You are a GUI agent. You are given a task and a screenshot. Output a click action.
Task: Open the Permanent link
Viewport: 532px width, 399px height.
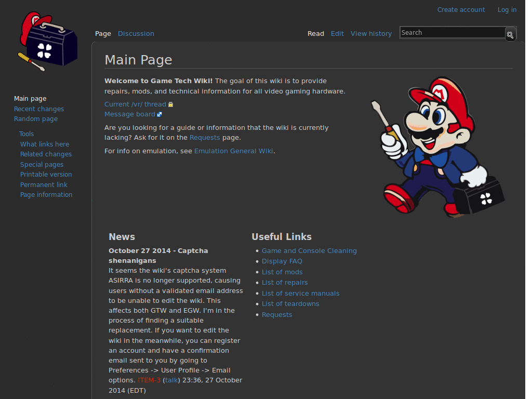[x=44, y=185]
